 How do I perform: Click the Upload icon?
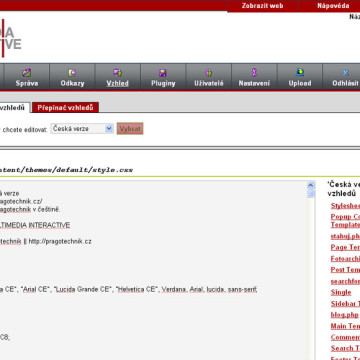click(x=300, y=72)
